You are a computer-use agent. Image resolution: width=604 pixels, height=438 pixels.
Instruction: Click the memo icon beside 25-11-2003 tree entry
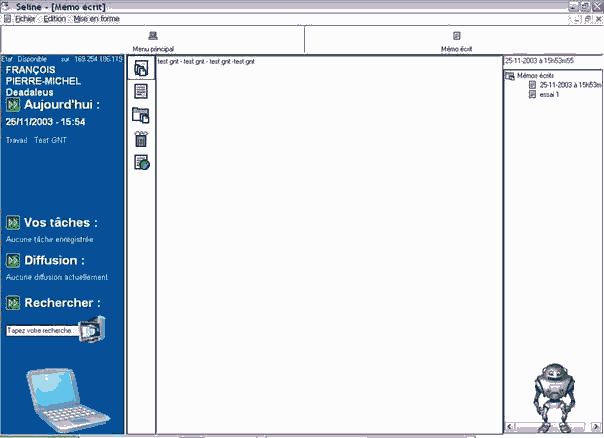(532, 85)
